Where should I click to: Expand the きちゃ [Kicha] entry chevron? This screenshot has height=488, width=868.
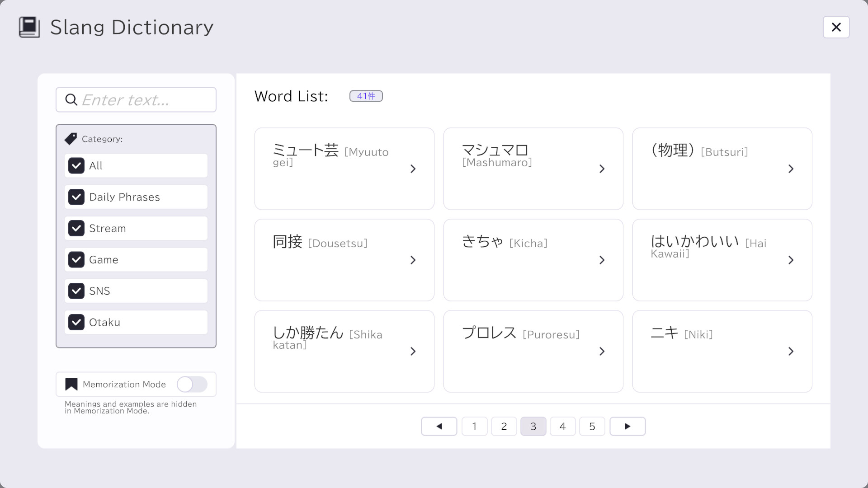(602, 260)
